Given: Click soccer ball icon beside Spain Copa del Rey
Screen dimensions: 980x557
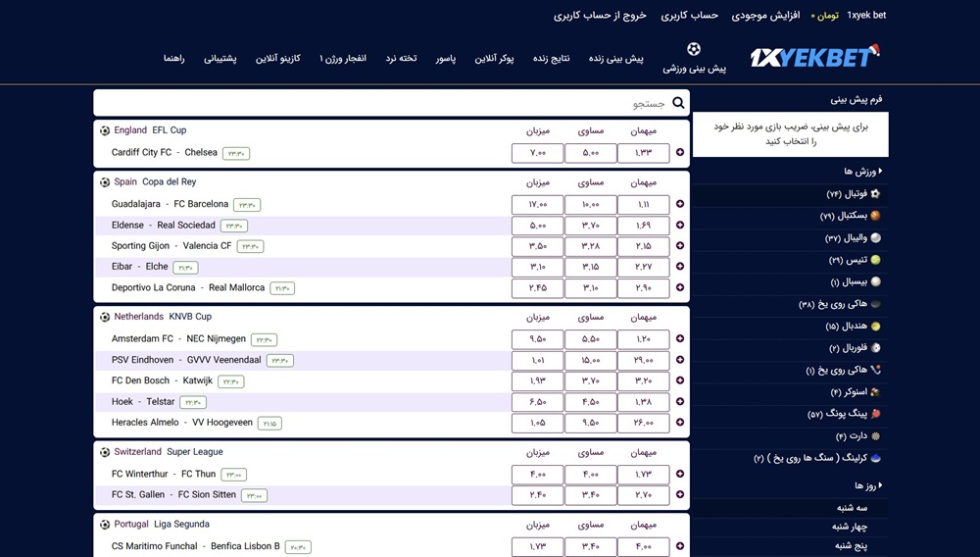Looking at the screenshot, I should coord(105,182).
